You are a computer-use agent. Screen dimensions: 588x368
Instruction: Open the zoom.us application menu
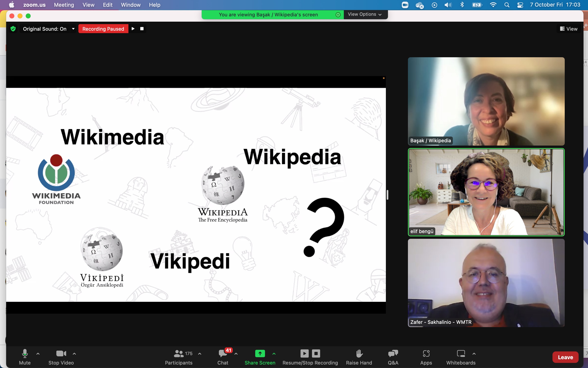pyautogui.click(x=34, y=5)
